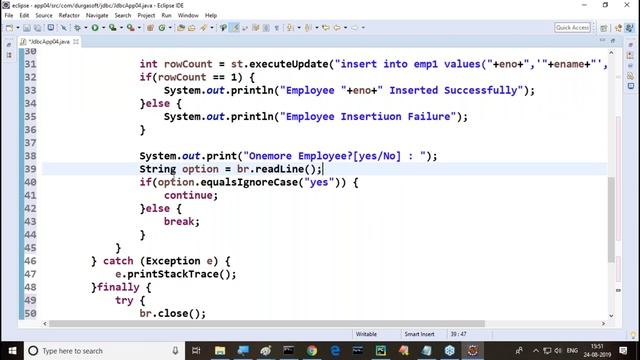Switch to the Java perspective icon
This screenshot has height=360, width=640.
629,28
